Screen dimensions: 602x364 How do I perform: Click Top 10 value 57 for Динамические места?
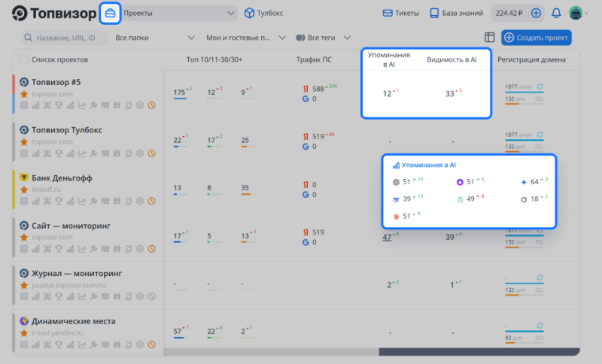pyautogui.click(x=177, y=332)
